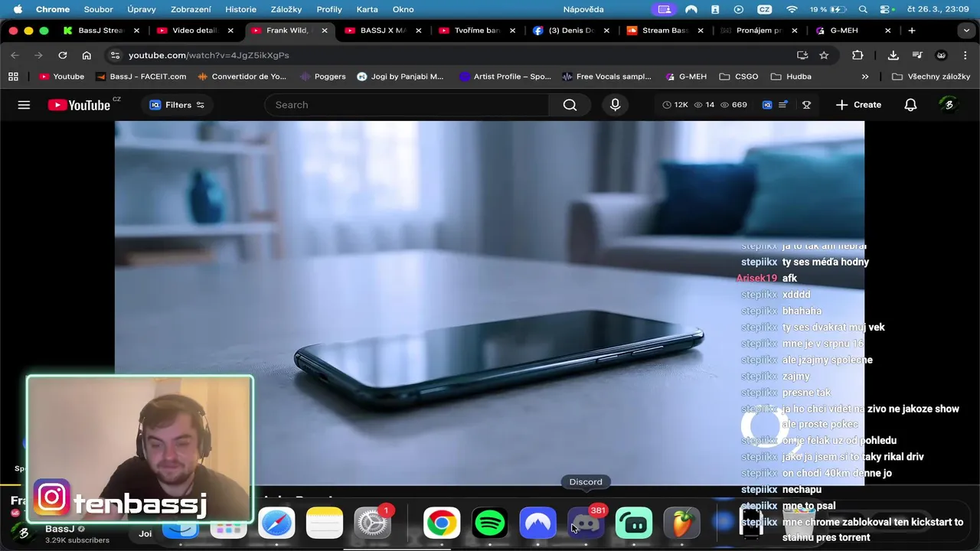Screen dimensions: 980x551
Task: Open macOS Control Center icon
Action: point(887,9)
